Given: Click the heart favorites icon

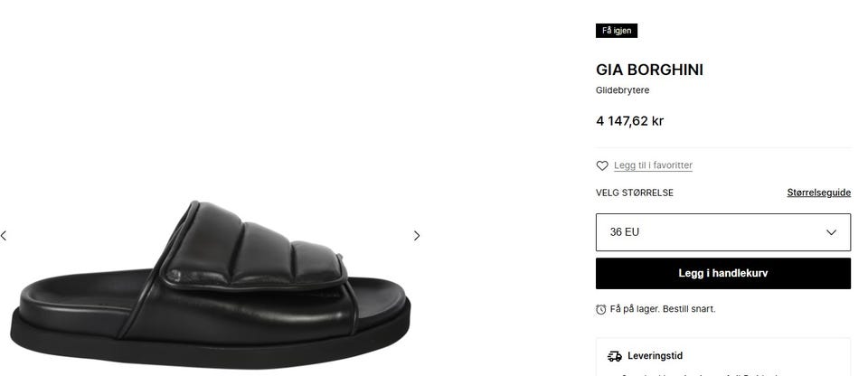Looking at the screenshot, I should click(602, 165).
